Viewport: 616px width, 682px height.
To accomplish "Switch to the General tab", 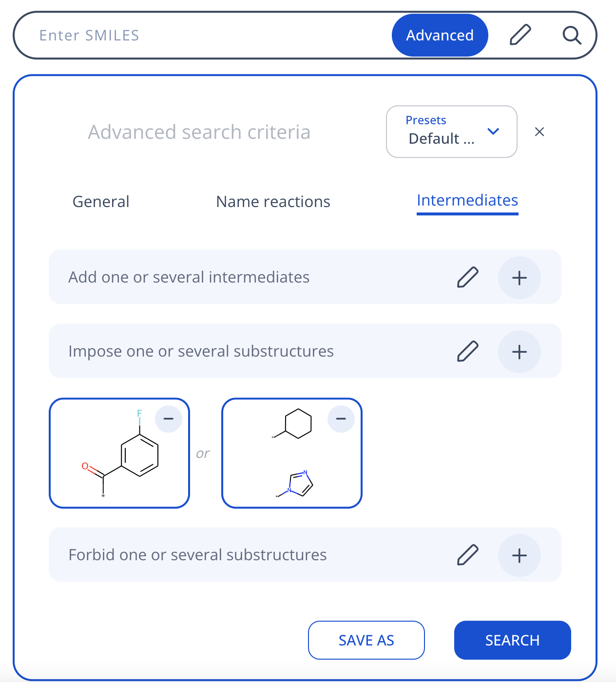I will [101, 202].
